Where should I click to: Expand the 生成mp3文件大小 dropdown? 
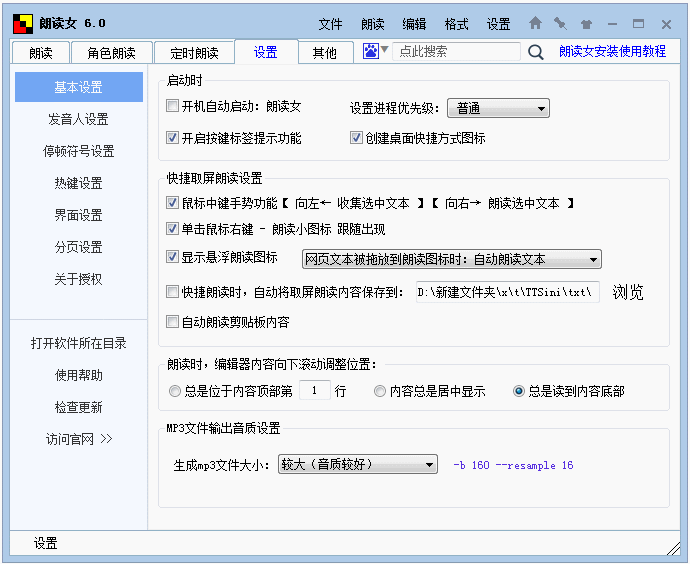click(358, 464)
